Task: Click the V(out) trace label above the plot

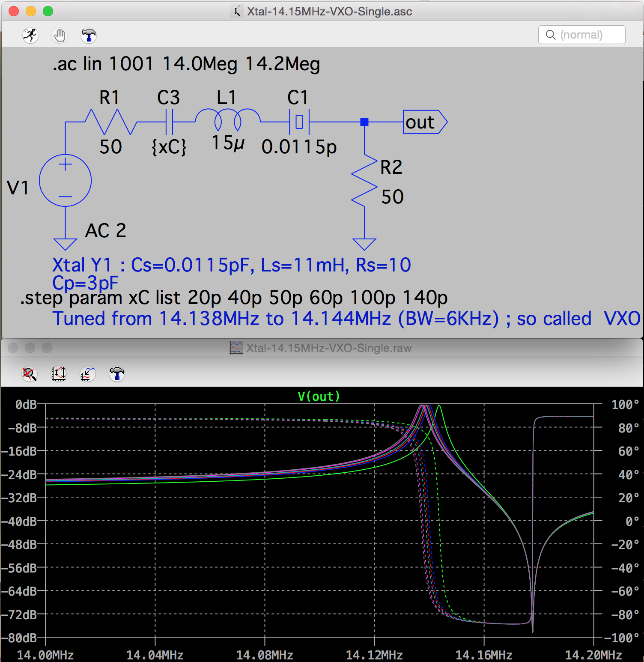Action: pyautogui.click(x=319, y=396)
